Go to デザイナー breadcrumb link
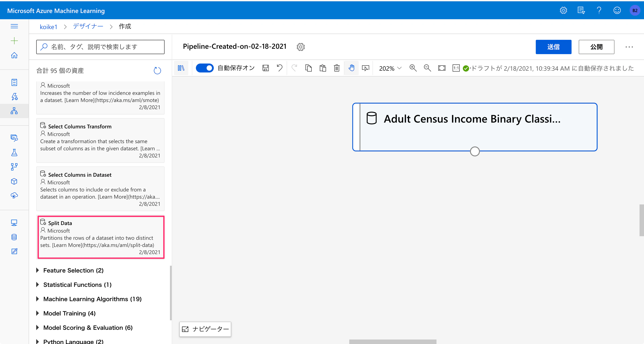The width and height of the screenshot is (644, 344). click(88, 26)
